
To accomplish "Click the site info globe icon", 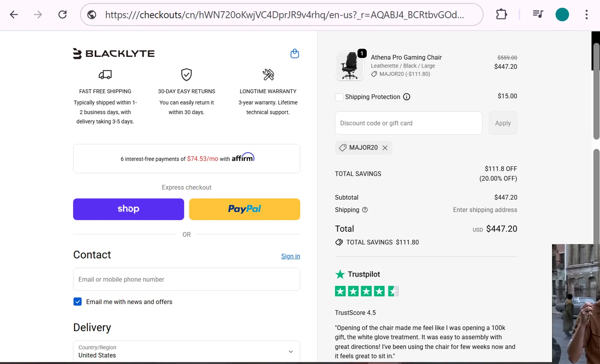I will click(x=92, y=15).
